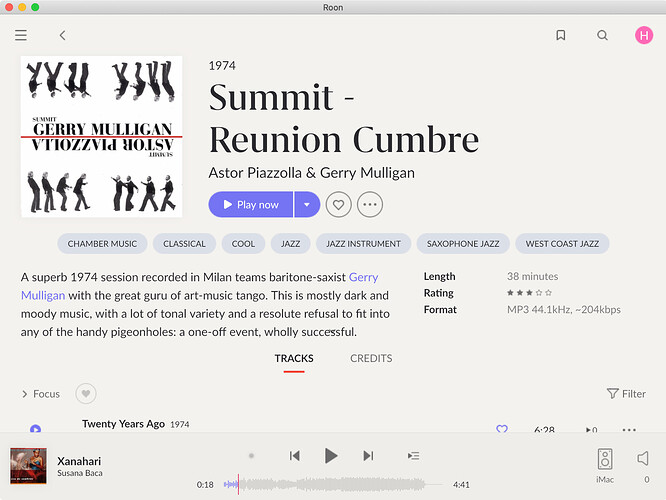
Task: Open the Play now dropdown arrow
Action: [x=307, y=205]
